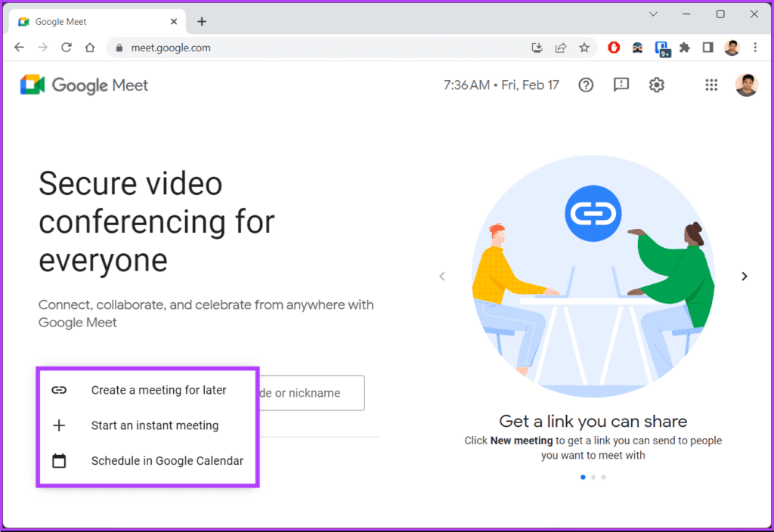The height and width of the screenshot is (532, 774).
Task: Toggle the browser side panel icon
Action: tap(707, 48)
